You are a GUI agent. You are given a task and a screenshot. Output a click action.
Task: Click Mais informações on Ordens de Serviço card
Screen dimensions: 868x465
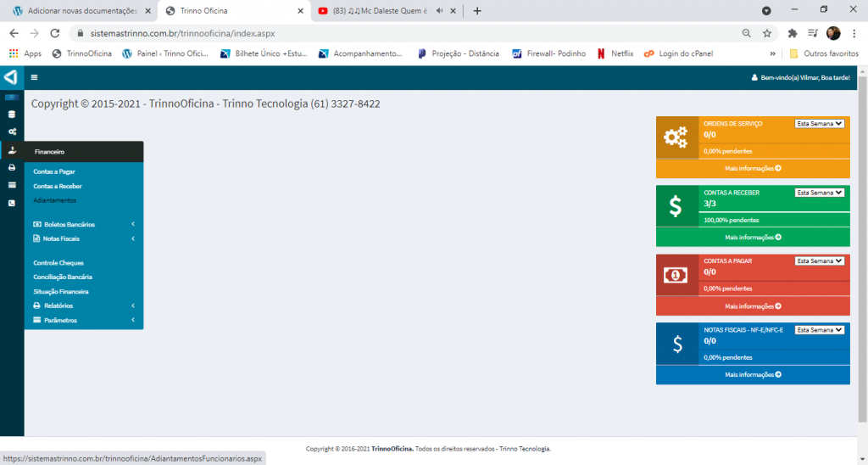coord(753,168)
